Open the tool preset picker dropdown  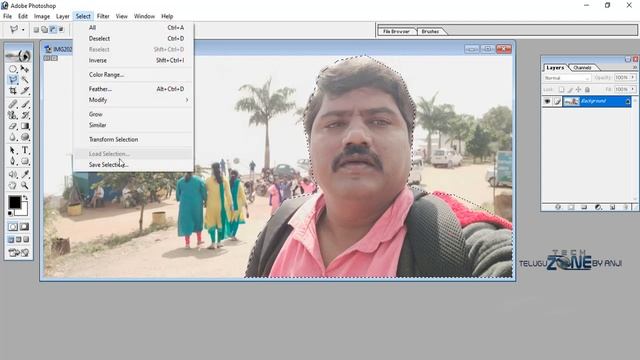(x=23, y=30)
